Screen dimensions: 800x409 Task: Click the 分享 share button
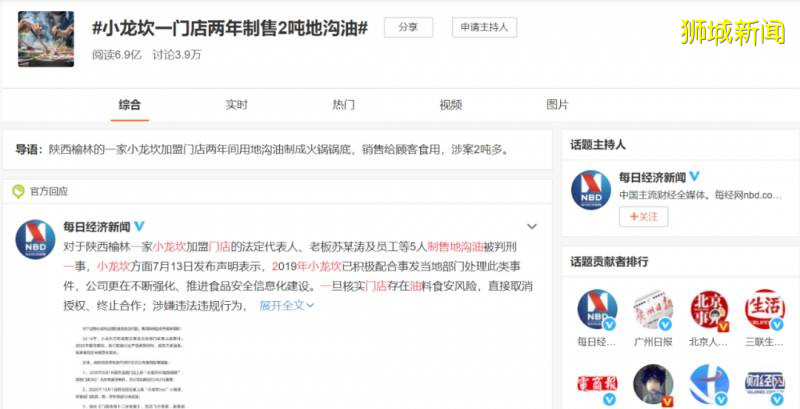click(408, 28)
